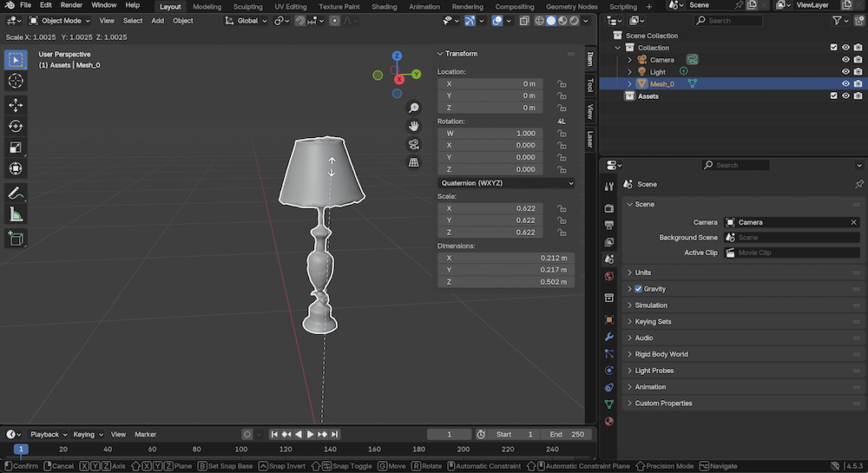Screen dimensions: 868x473
Task: Open the Render menu
Action: [71, 5]
